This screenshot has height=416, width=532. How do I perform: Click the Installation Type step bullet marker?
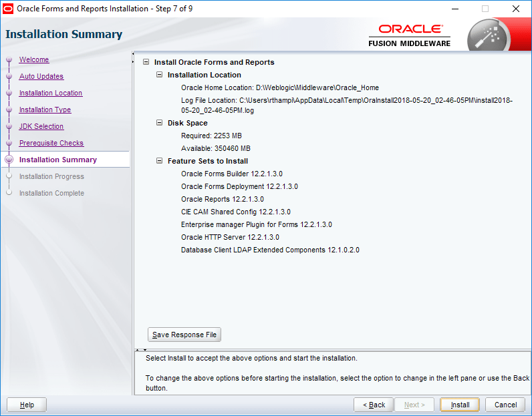click(x=9, y=110)
